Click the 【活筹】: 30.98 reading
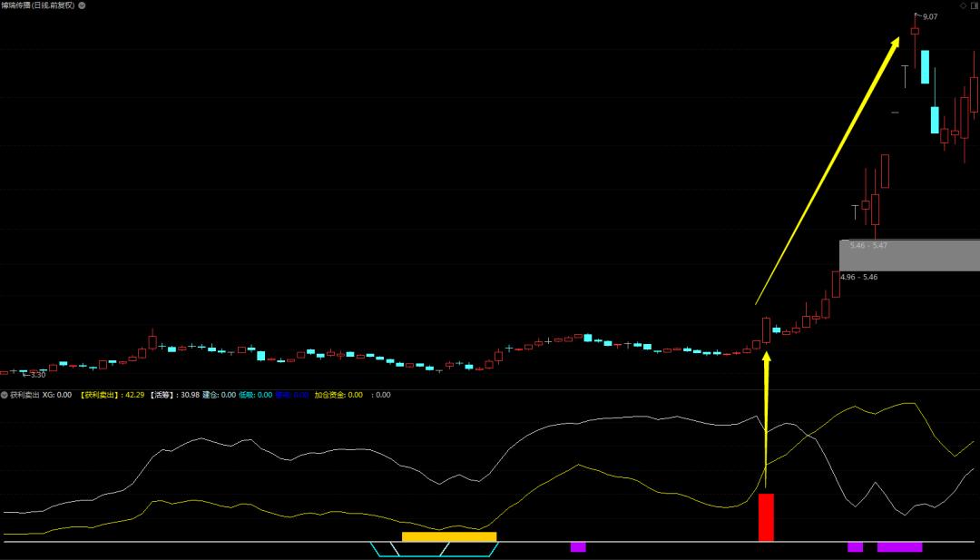The image size is (980, 560). (x=174, y=395)
